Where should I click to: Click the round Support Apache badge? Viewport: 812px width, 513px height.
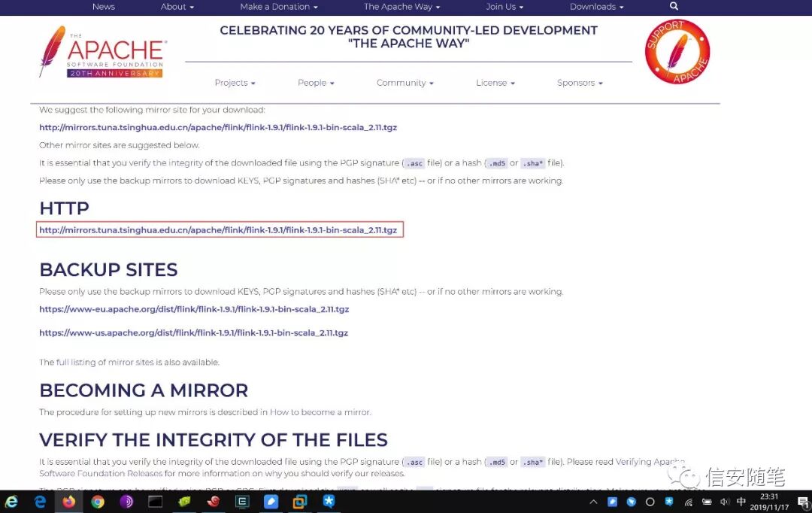(677, 52)
